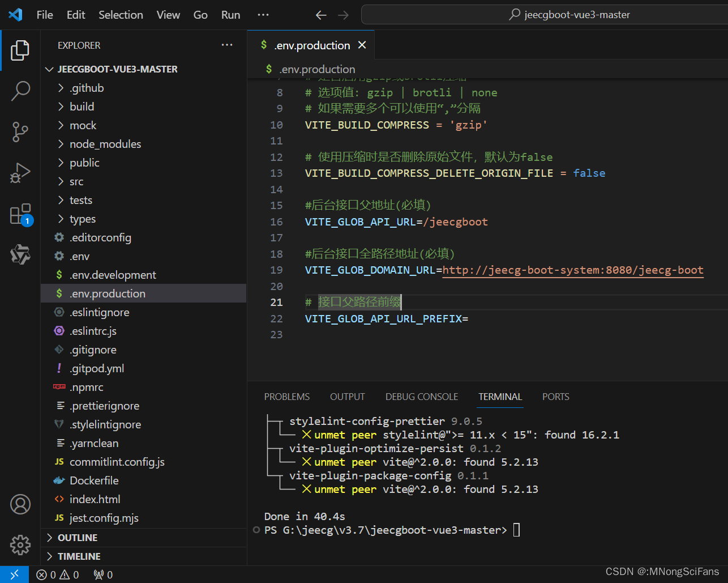Expand the mock folder
Viewport: 728px width, 583px height.
point(144,125)
